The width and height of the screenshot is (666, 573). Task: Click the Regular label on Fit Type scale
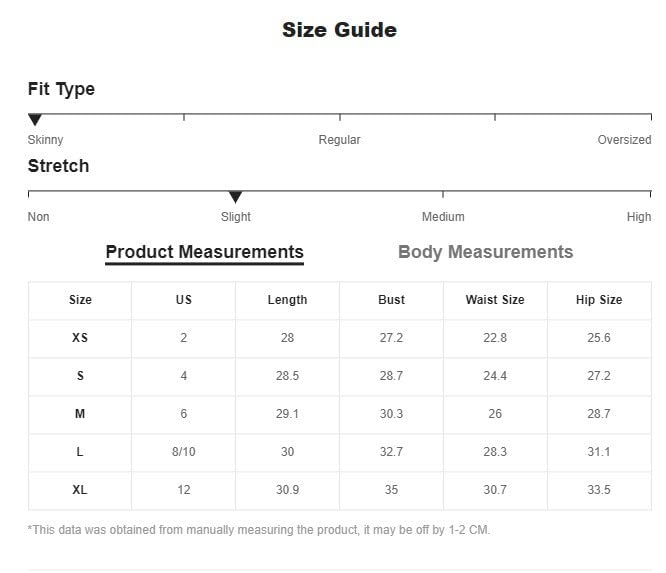pos(339,140)
